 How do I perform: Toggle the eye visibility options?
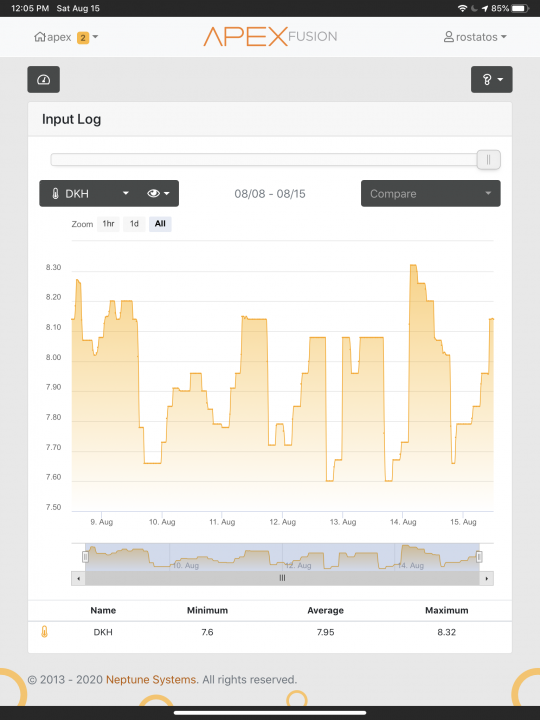coord(158,193)
